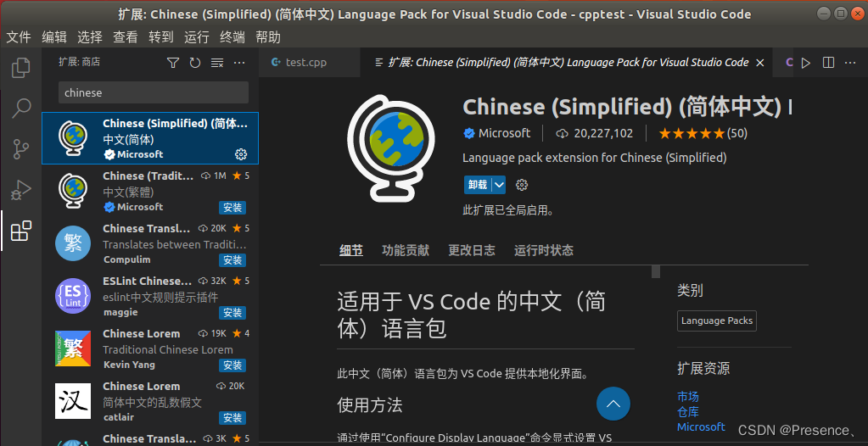This screenshot has width=868, height=446.
Task: Open the 终端 menu
Action: [x=232, y=37]
